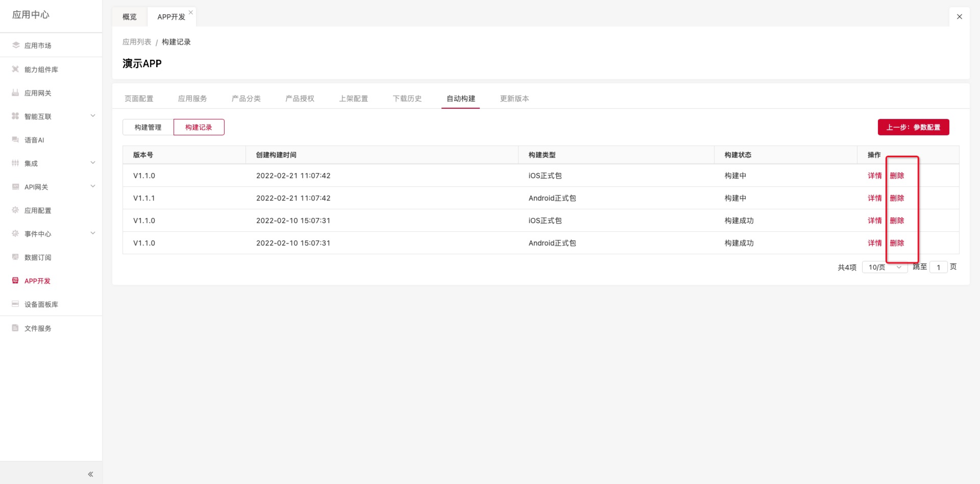The height and width of the screenshot is (484, 980).
Task: Select the 构建记录 toggle button
Action: point(199,127)
